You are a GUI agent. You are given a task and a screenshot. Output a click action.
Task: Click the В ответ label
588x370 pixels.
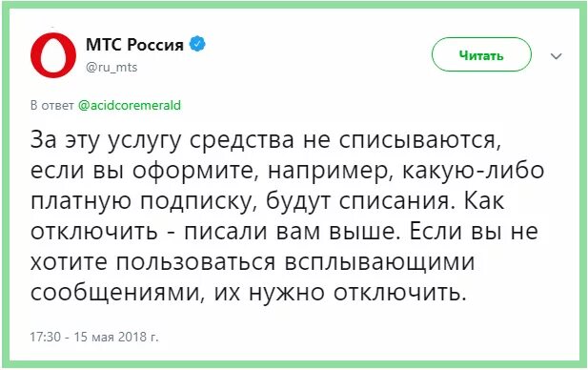point(52,105)
